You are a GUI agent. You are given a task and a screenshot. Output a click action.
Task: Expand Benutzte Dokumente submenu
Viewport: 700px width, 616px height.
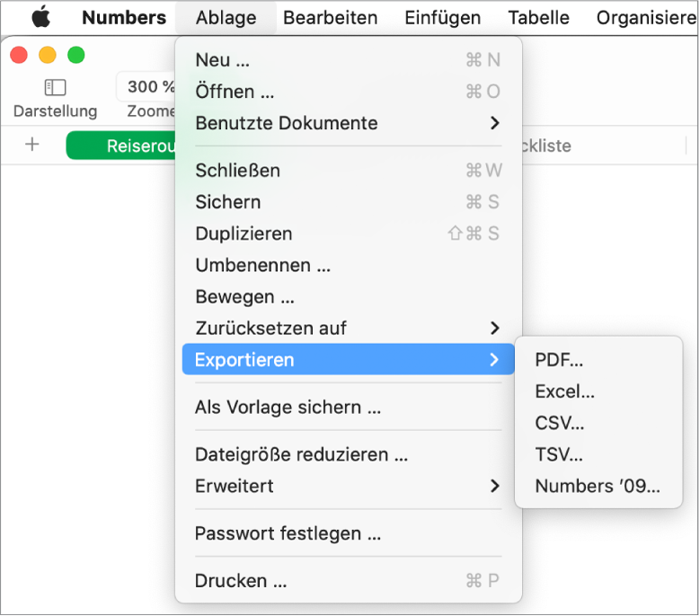349,123
